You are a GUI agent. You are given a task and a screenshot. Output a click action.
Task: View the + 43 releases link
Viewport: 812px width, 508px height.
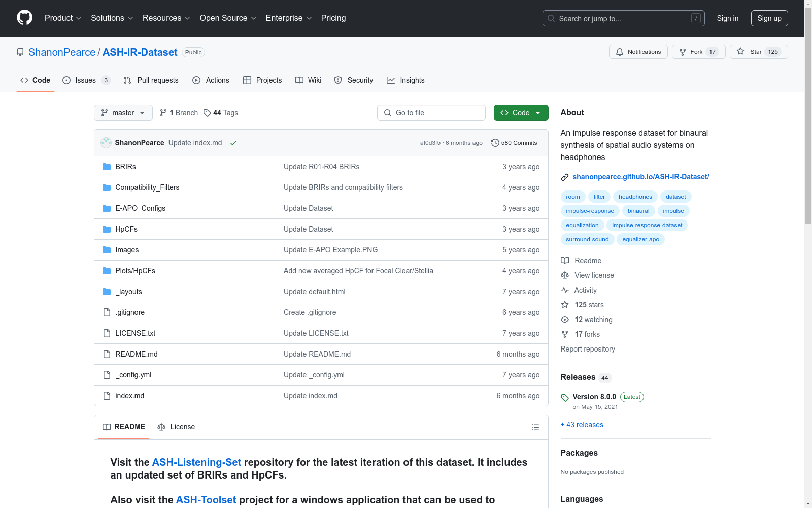[x=582, y=425]
